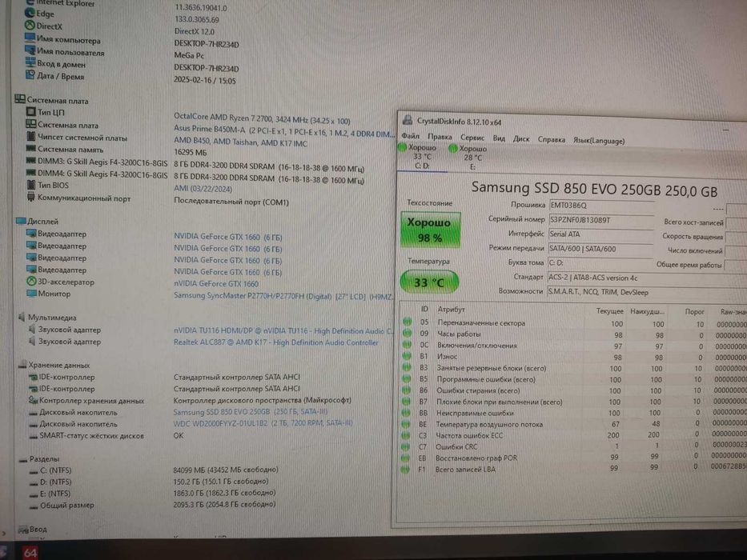Click the 'Тип BIOS' chip icon
The image size is (747, 560).
pyautogui.click(x=31, y=185)
